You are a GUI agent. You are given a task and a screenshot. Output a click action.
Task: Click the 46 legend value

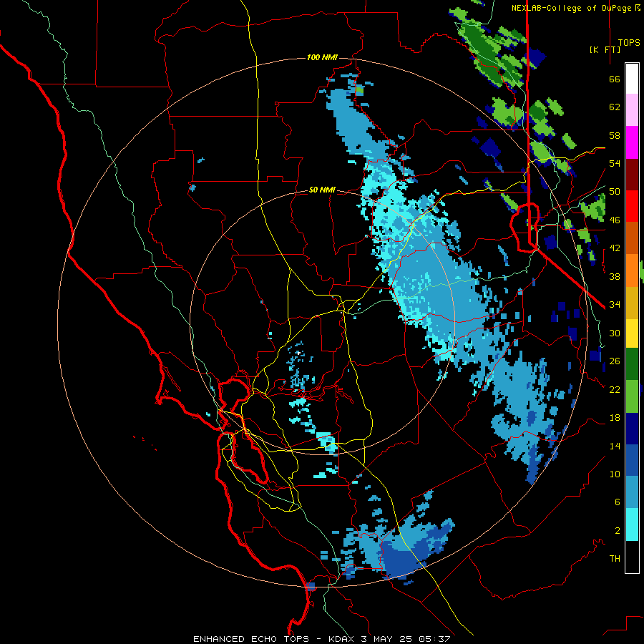click(x=615, y=220)
